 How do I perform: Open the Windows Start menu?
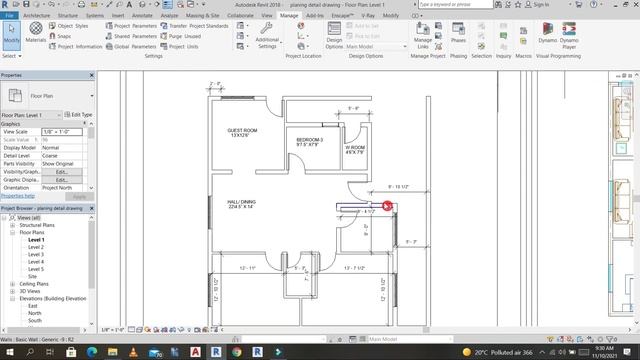point(9,351)
